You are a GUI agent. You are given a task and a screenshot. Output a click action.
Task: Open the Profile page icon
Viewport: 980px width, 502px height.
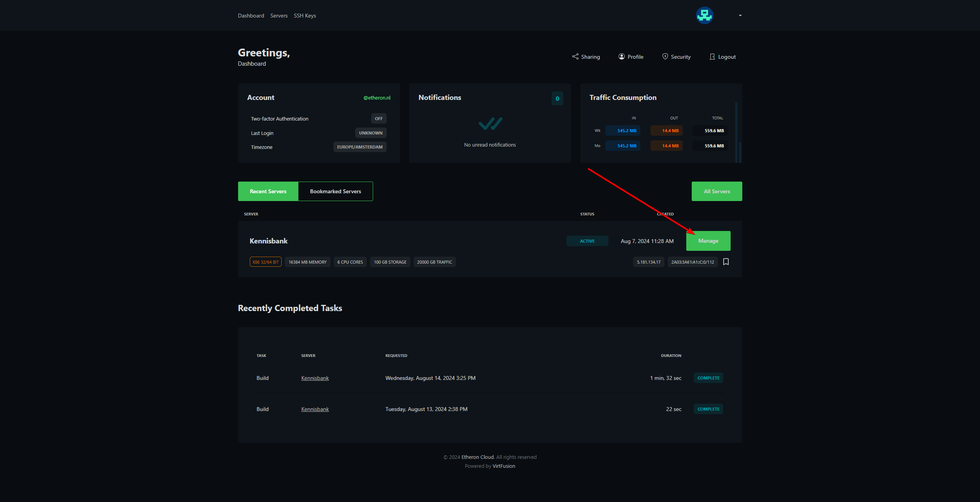[621, 57]
